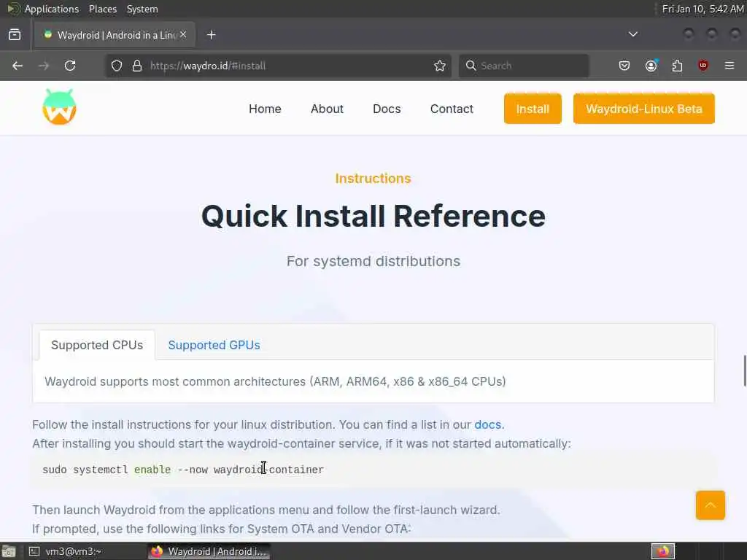Click the show desktop icon in taskbar
The height and width of the screenshot is (560, 747).
(x=8, y=551)
